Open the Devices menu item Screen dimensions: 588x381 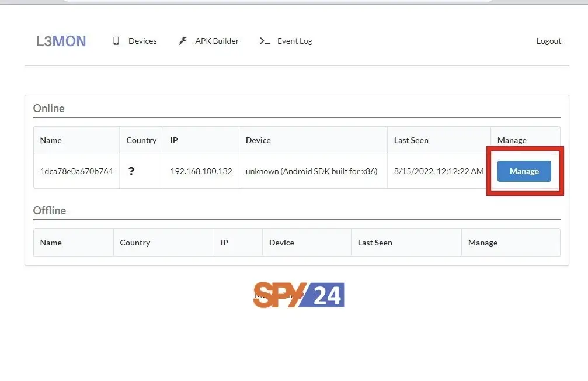142,41
